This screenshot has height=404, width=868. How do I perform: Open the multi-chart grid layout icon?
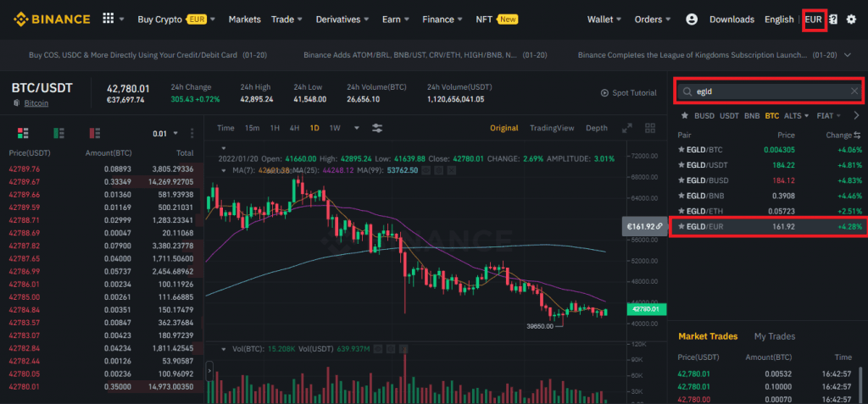click(x=650, y=128)
